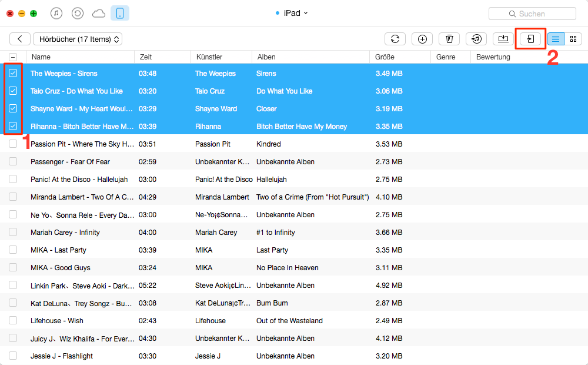Check Jessie J - Flashlight checkbox
Image resolution: width=588 pixels, height=365 pixels.
click(13, 356)
